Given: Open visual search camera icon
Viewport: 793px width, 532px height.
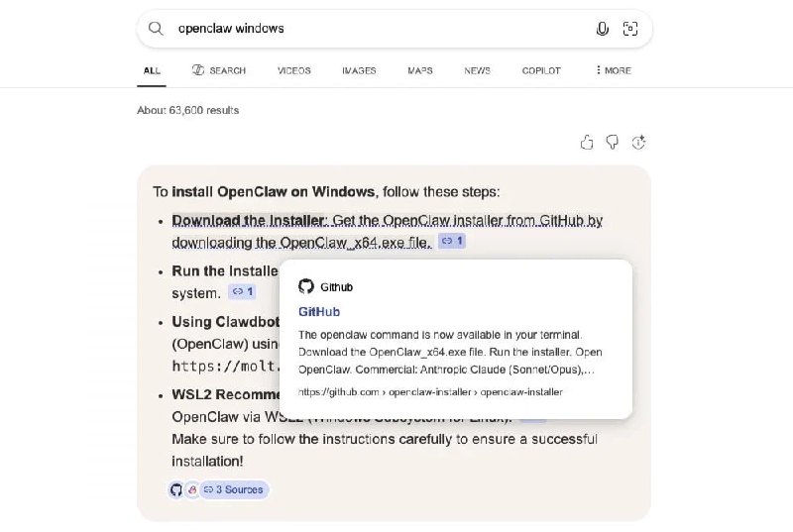Looking at the screenshot, I should pyautogui.click(x=629, y=29).
